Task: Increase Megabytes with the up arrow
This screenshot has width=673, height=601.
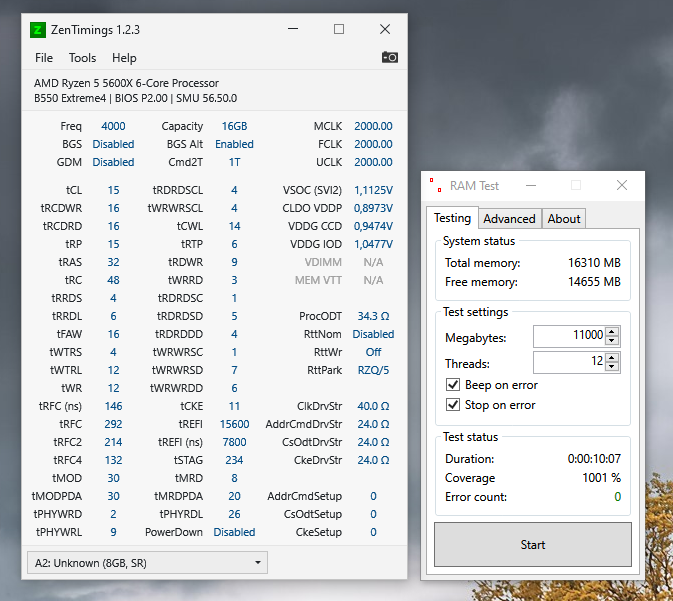Action: tap(612, 331)
